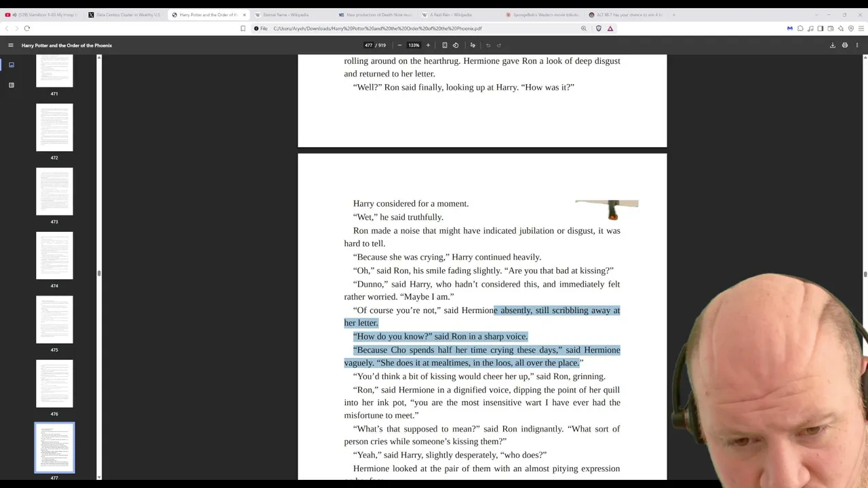Open the Brave VPN icon
The height and width of the screenshot is (488, 868).
[x=851, y=28]
